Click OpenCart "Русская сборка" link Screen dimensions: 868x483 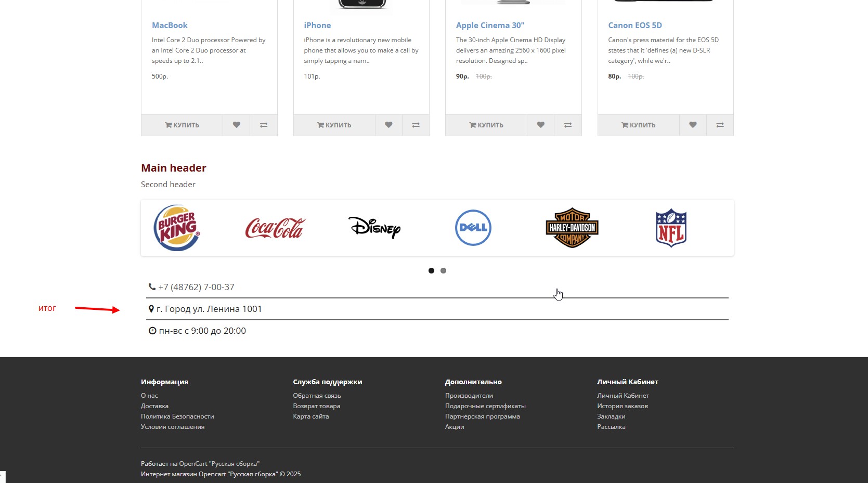pyautogui.click(x=219, y=464)
